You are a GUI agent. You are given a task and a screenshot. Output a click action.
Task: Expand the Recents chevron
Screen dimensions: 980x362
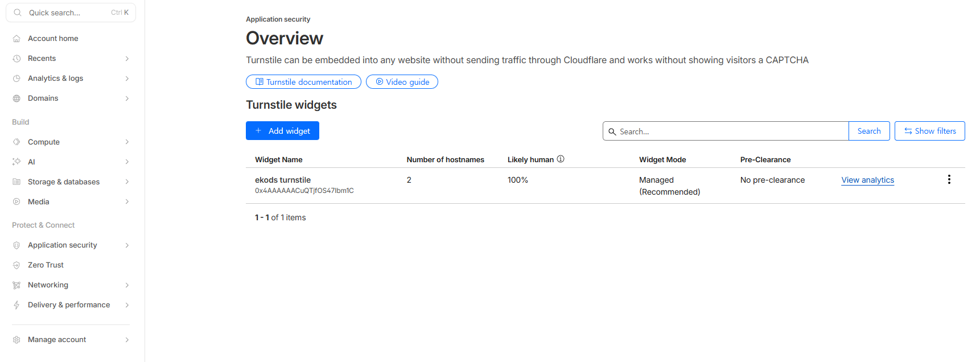click(x=127, y=59)
